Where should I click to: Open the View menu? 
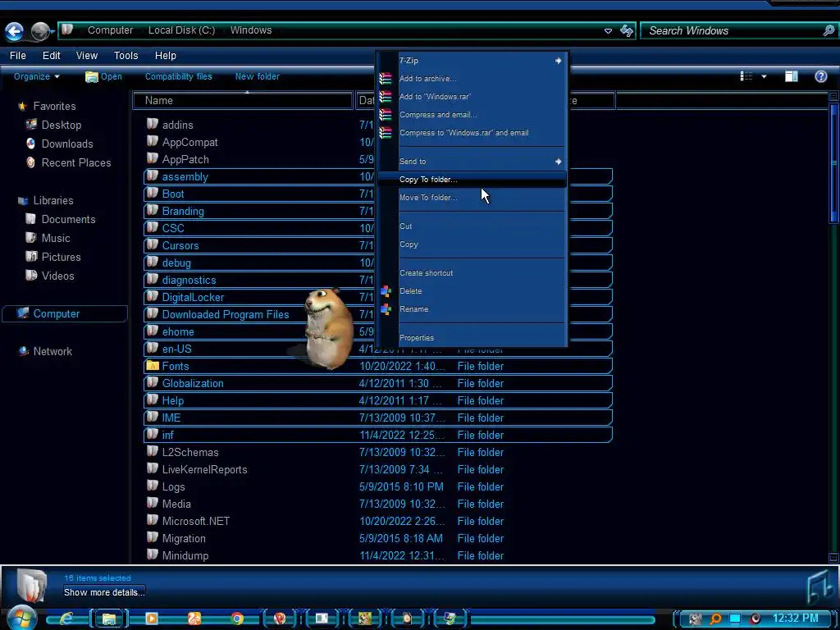click(87, 56)
